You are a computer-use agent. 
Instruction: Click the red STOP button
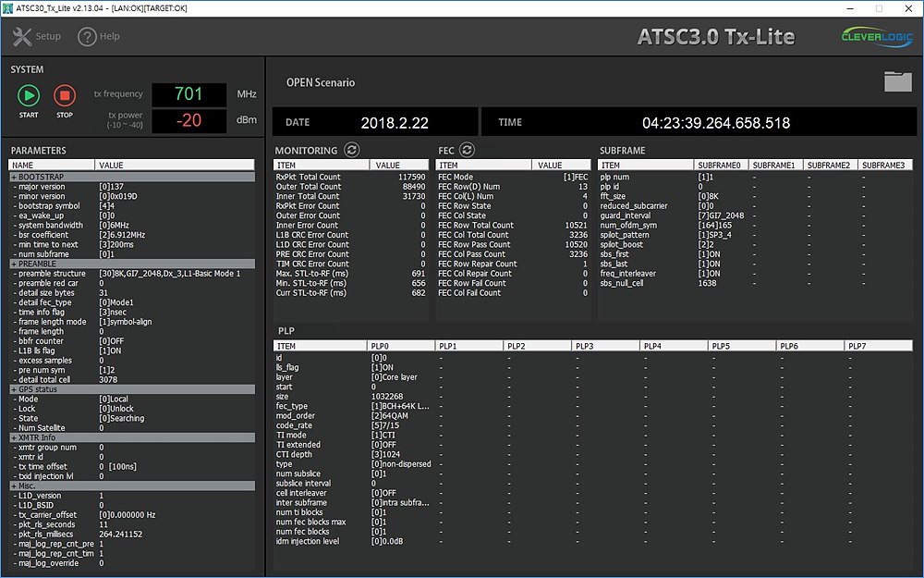65,95
